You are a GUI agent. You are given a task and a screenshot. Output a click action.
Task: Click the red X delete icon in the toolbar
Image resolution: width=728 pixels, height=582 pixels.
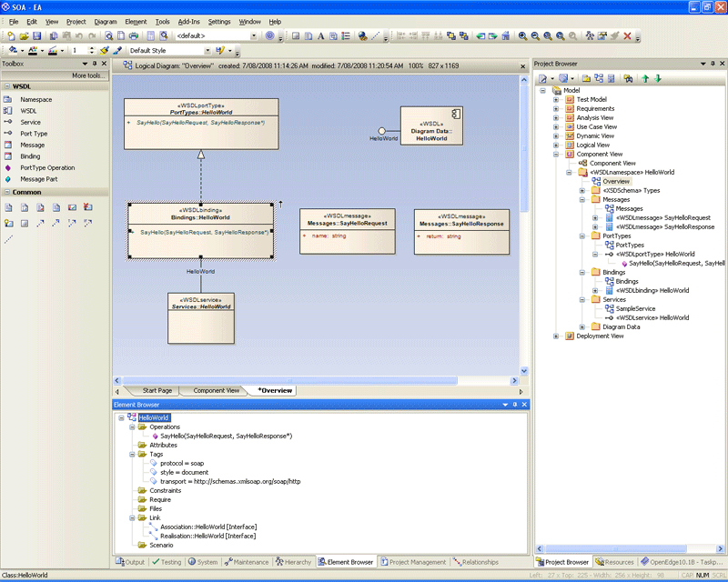[x=628, y=36]
